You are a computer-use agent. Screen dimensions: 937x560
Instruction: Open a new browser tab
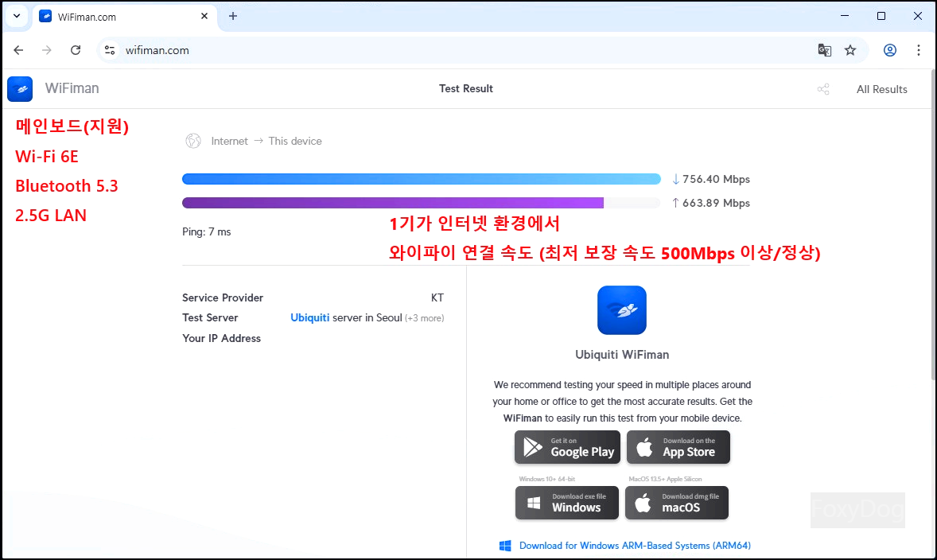(233, 16)
